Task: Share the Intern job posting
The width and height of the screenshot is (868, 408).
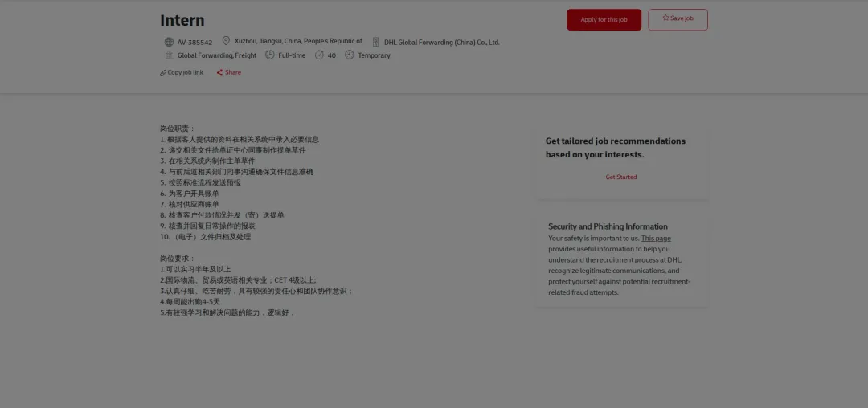Action: (228, 72)
